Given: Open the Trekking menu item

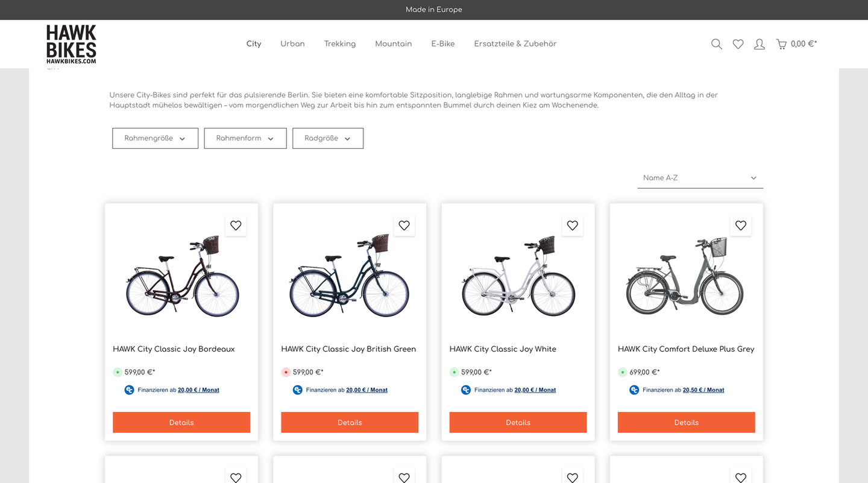Looking at the screenshot, I should [340, 44].
